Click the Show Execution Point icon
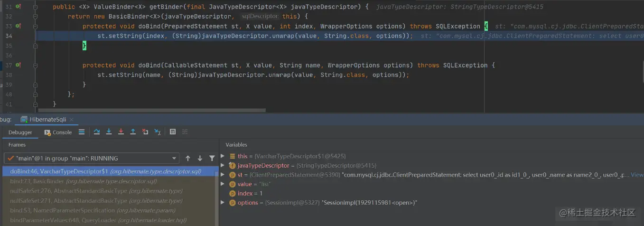644x226 pixels. click(x=82, y=132)
